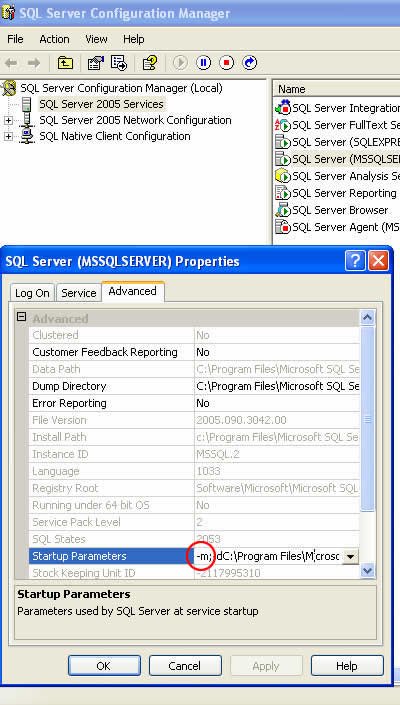400x705 pixels.
Task: Select SQL Native Client Configuration label
Action: coord(115,136)
